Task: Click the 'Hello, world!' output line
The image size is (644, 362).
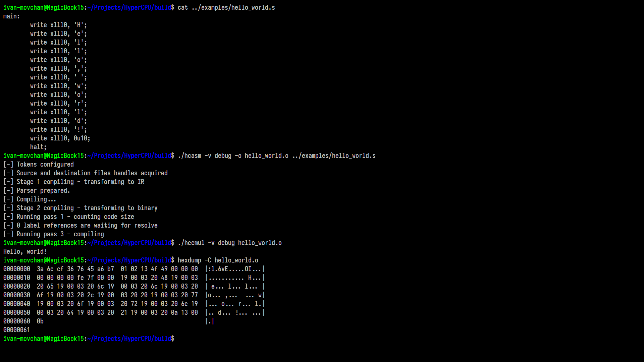Action: click(x=25, y=251)
